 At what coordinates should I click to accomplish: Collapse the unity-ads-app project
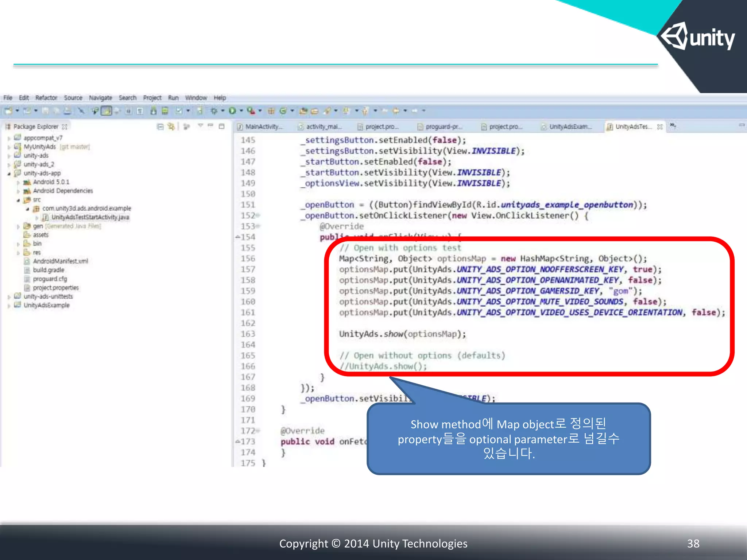tap(9, 174)
